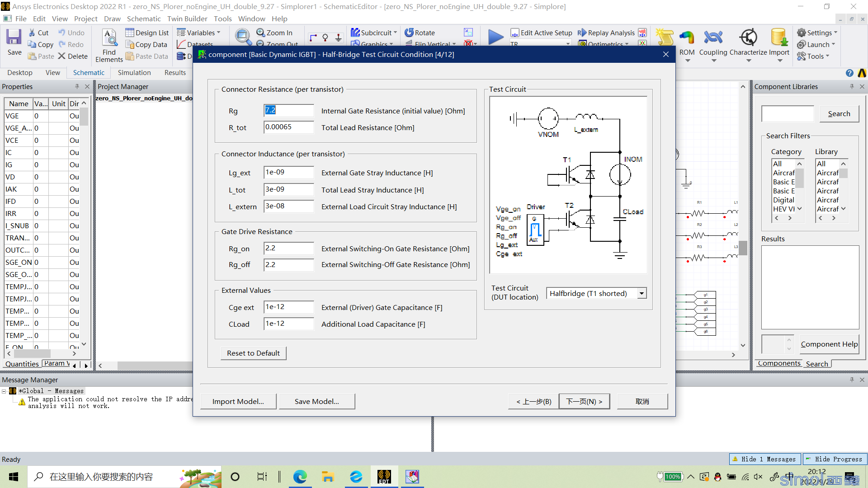
Task: Open Microsoft Edge from taskbar
Action: click(x=300, y=476)
